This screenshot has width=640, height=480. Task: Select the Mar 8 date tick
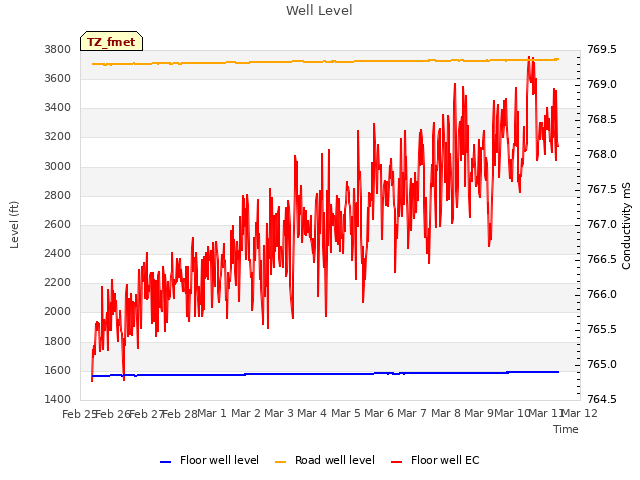tap(446, 413)
